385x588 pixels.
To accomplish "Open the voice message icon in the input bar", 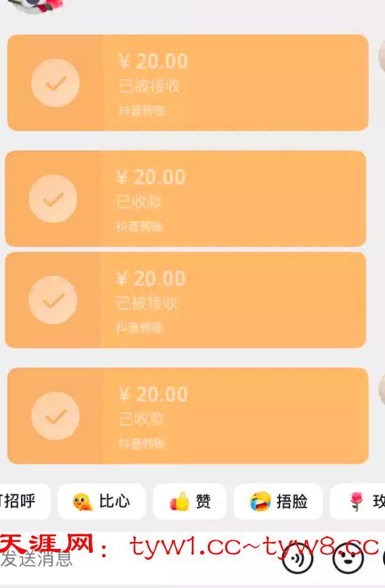I will (297, 558).
